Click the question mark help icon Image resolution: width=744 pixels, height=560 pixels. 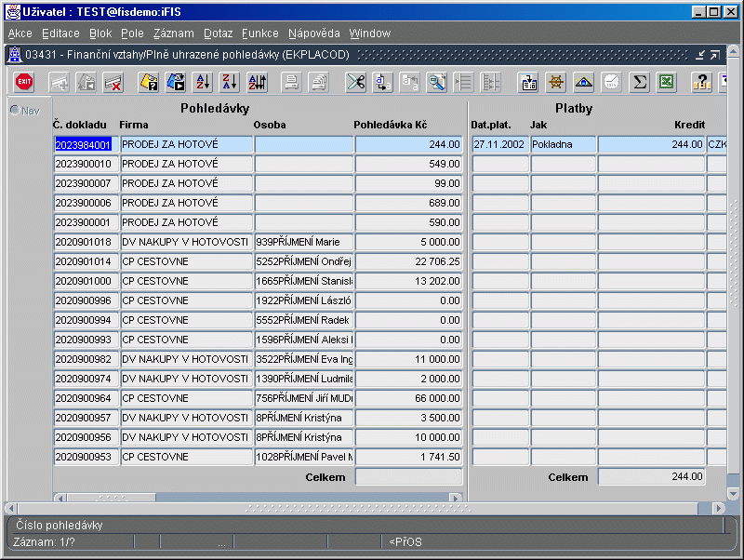click(701, 82)
